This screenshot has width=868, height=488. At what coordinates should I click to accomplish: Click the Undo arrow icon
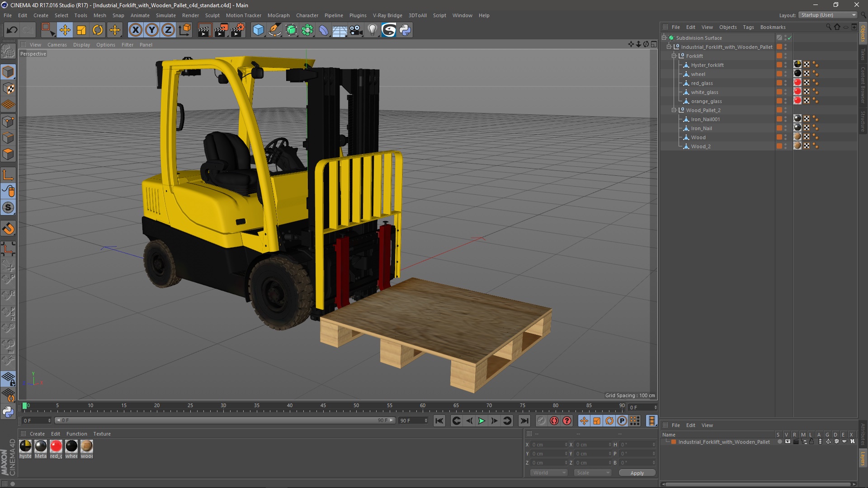[x=12, y=30]
